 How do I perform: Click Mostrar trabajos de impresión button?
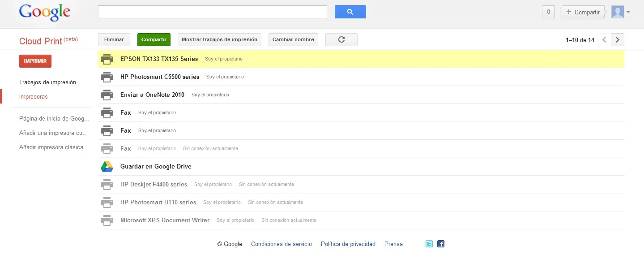coord(219,39)
